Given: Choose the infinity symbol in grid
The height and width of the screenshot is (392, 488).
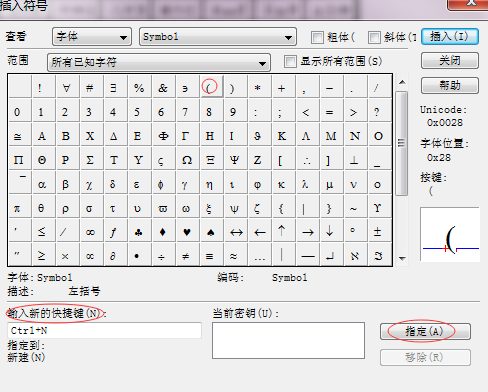Looking at the screenshot, I should coord(90,232).
